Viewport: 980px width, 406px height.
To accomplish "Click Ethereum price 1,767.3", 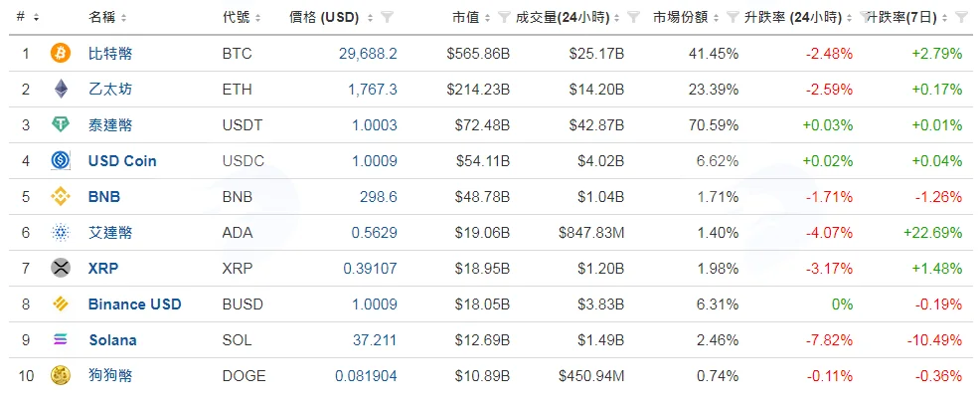I will [373, 90].
